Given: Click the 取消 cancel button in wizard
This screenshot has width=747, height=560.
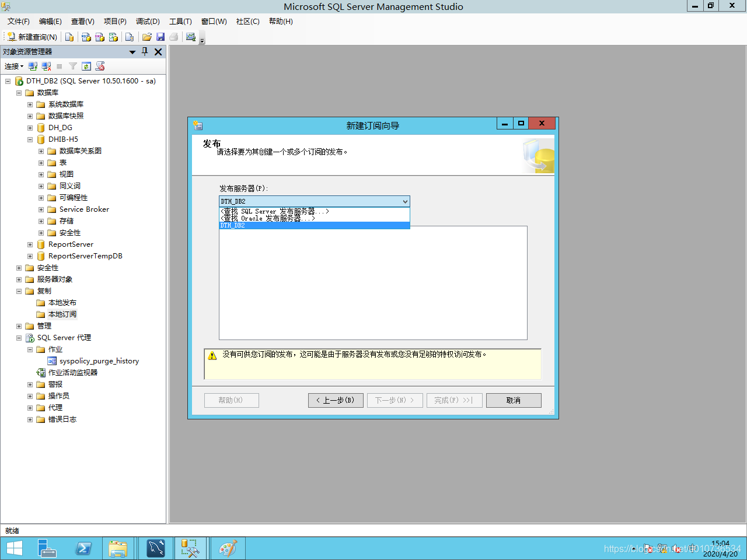Looking at the screenshot, I should click(514, 400).
